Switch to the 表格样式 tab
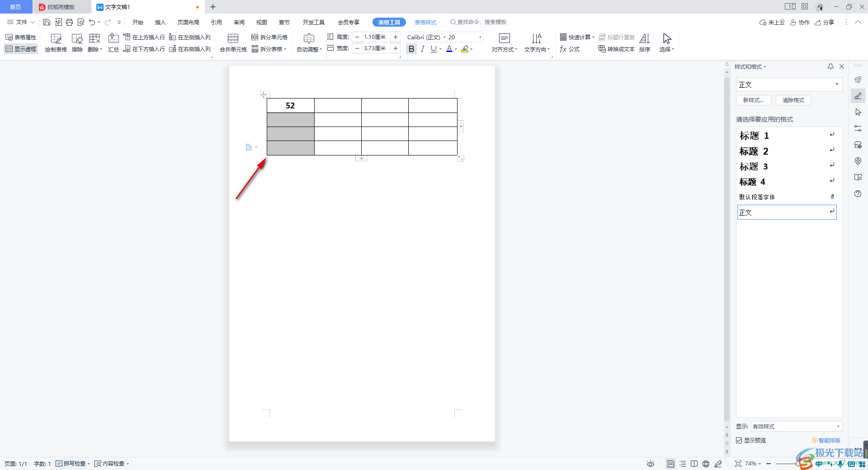868x470 pixels. pyautogui.click(x=425, y=22)
